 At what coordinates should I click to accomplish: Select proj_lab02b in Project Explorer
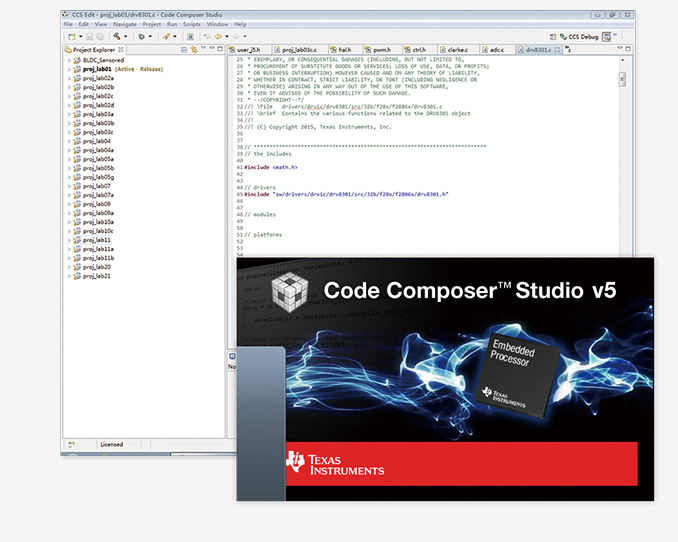click(x=98, y=87)
